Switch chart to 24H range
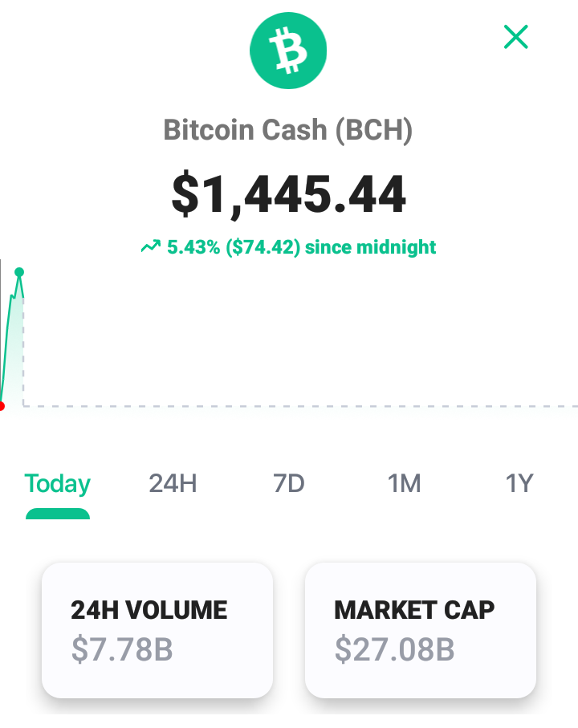The image size is (578, 728). (173, 483)
